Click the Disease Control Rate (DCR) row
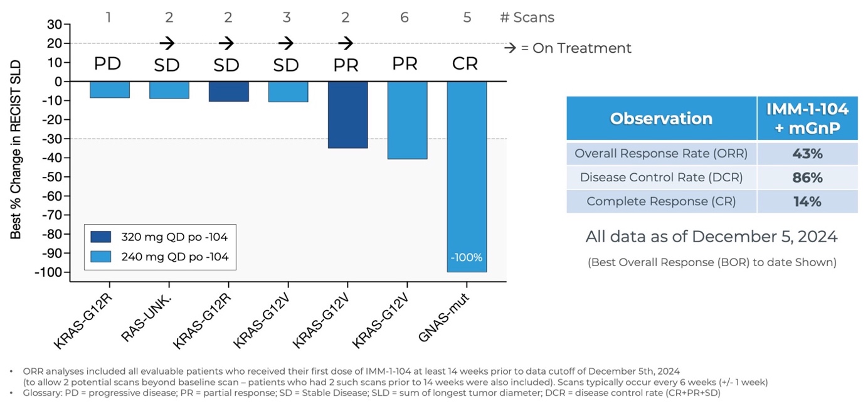Screen dimensions: 868x406 pos(661,178)
